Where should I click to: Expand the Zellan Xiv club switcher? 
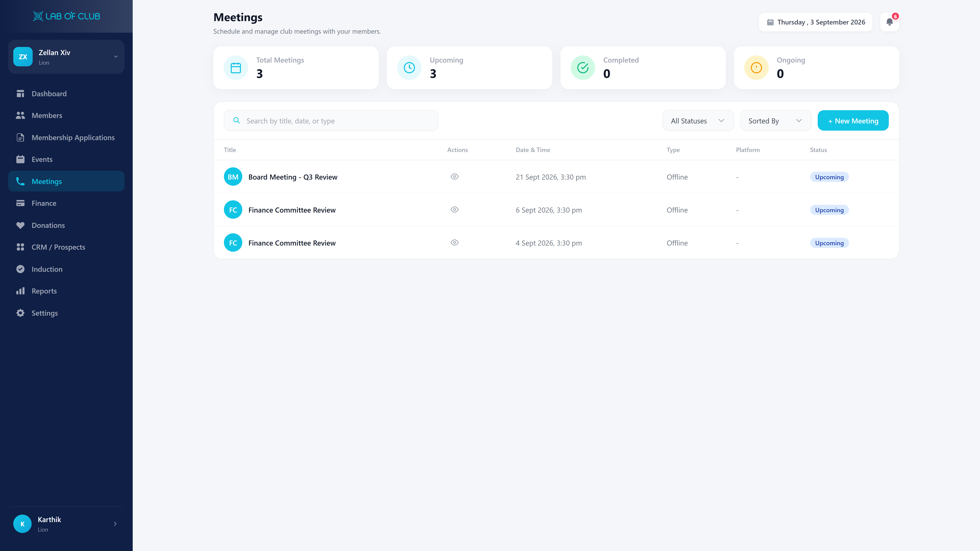116,57
